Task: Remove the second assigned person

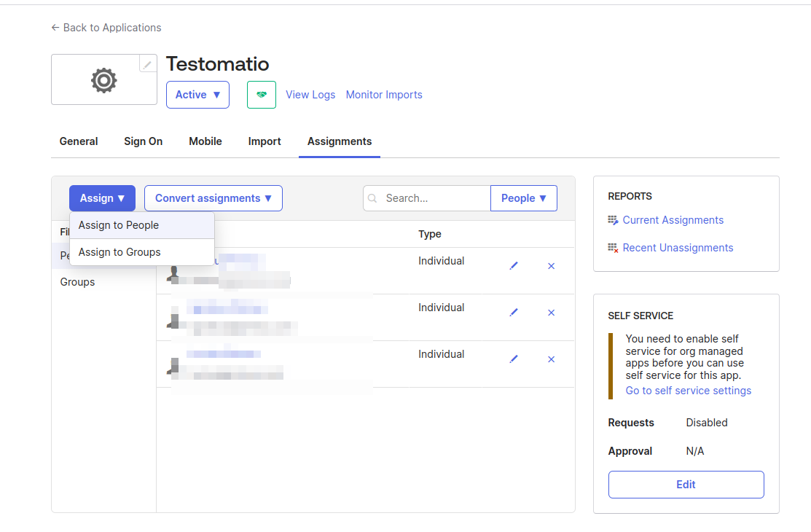Action: click(551, 313)
